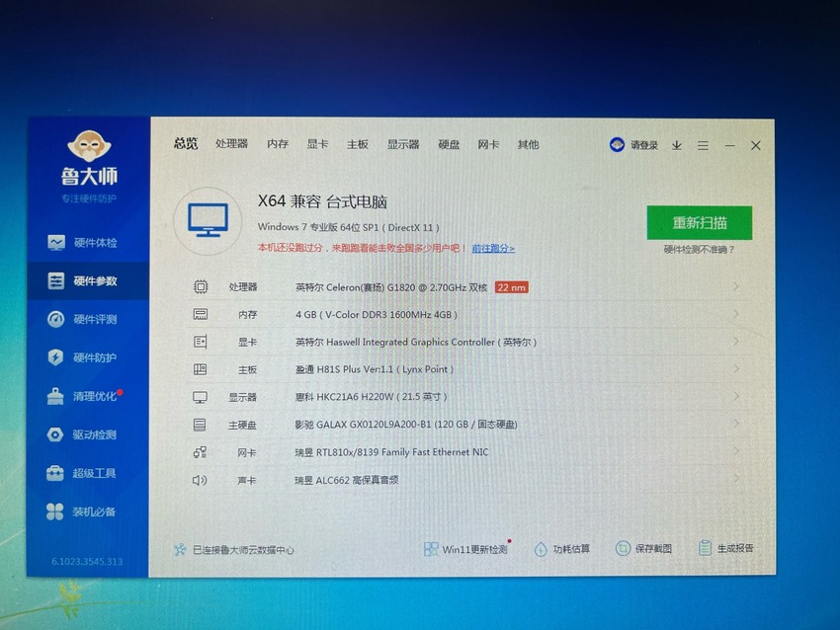Switch to the 处理器 tab
This screenshot has width=840, height=630.
click(x=231, y=143)
